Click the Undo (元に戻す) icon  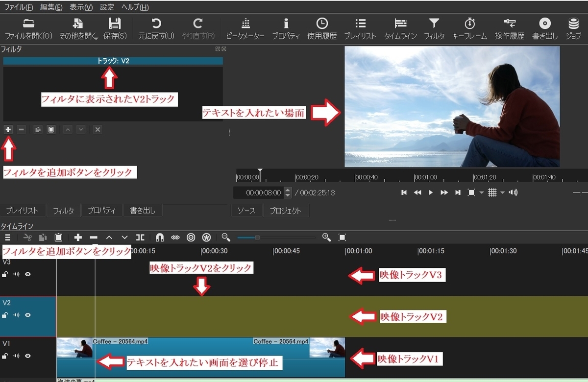(156, 24)
